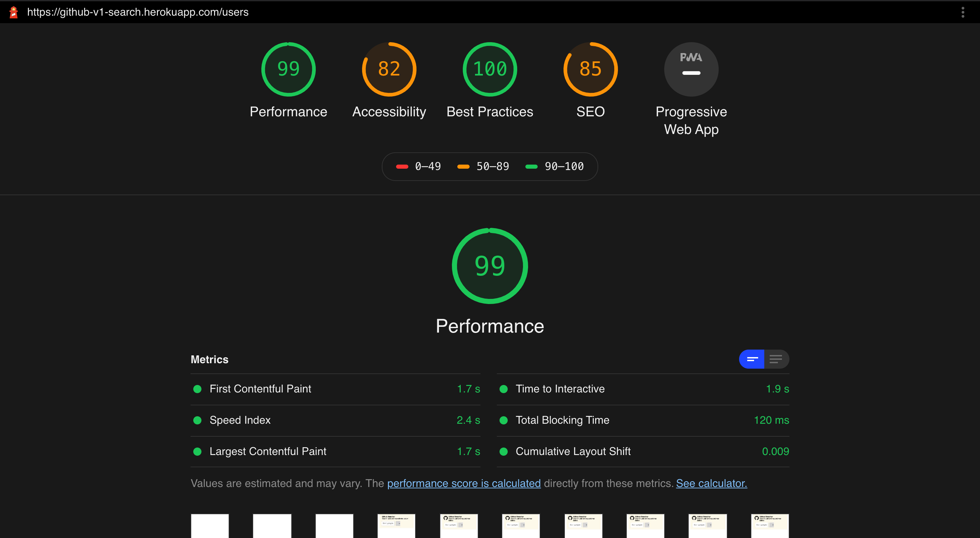The height and width of the screenshot is (538, 980).
Task: Expand the First Contentful Paint metric
Action: [x=260, y=389]
